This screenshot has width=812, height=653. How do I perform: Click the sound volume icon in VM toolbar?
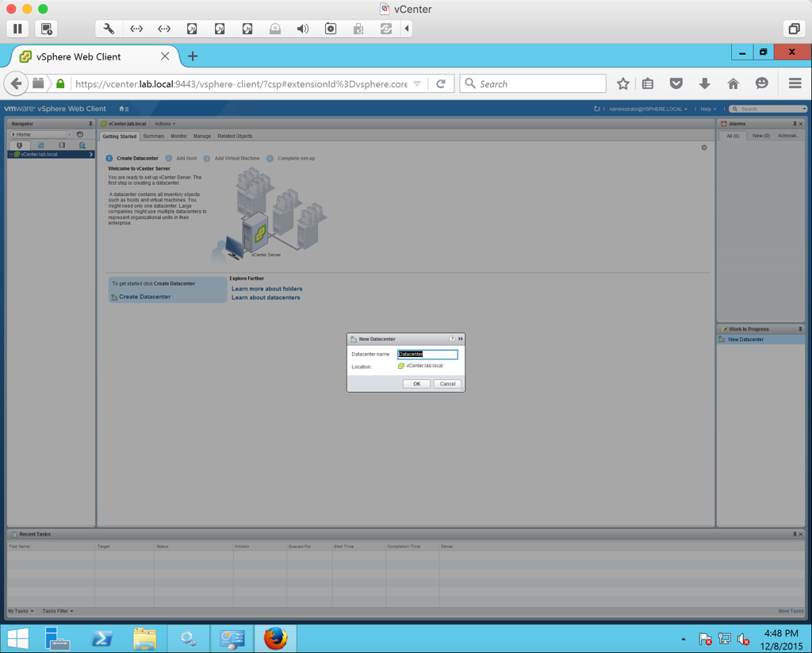click(x=303, y=29)
